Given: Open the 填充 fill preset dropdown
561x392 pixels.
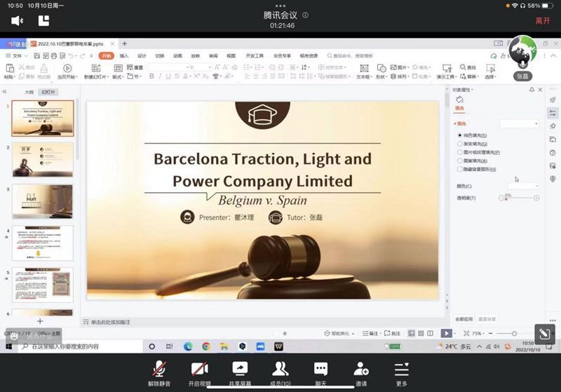Looking at the screenshot, I should pos(519,123).
